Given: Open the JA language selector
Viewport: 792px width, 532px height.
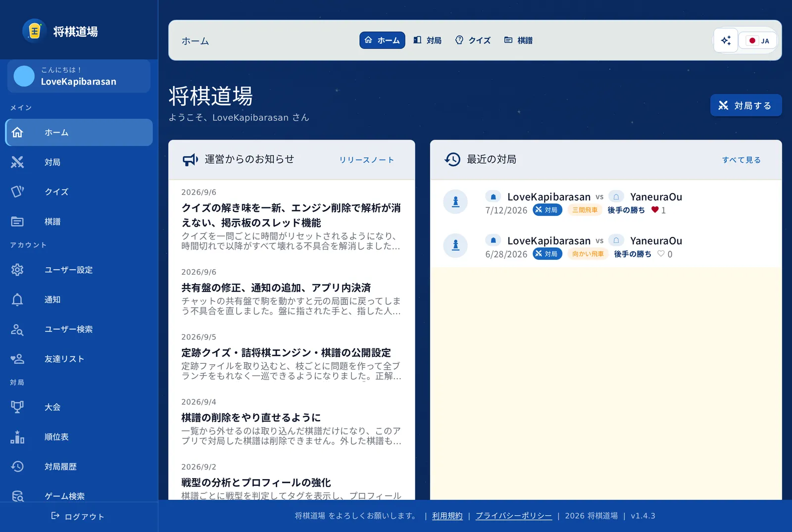Looking at the screenshot, I should pos(758,41).
